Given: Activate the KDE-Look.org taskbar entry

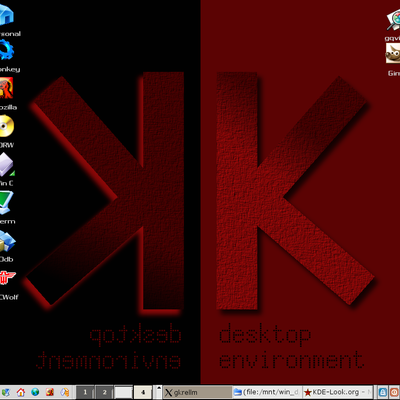Looking at the screenshot, I should point(337,392).
